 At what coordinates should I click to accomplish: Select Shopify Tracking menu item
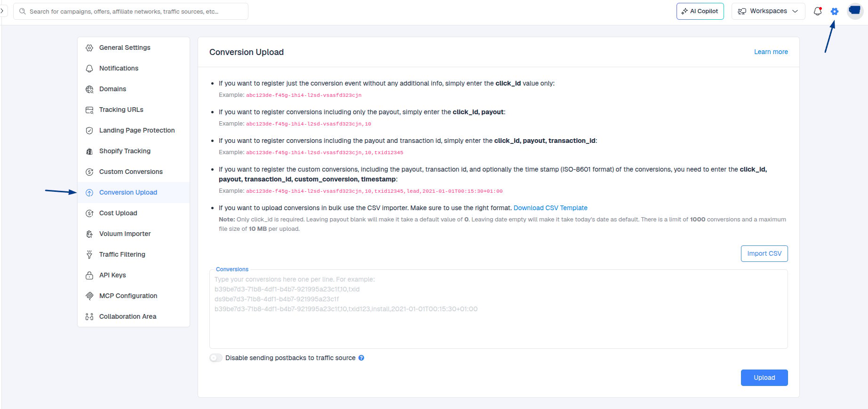tap(134, 151)
